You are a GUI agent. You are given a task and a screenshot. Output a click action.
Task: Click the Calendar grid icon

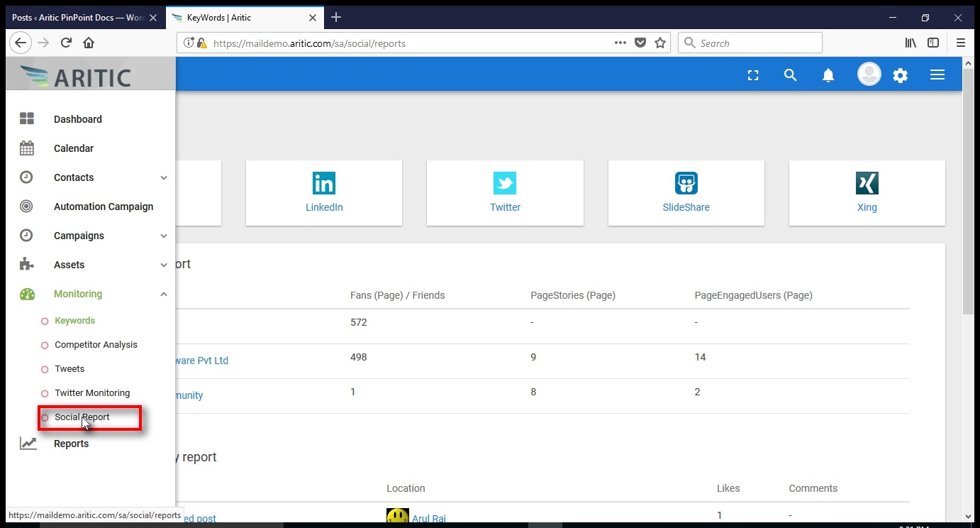pos(27,148)
